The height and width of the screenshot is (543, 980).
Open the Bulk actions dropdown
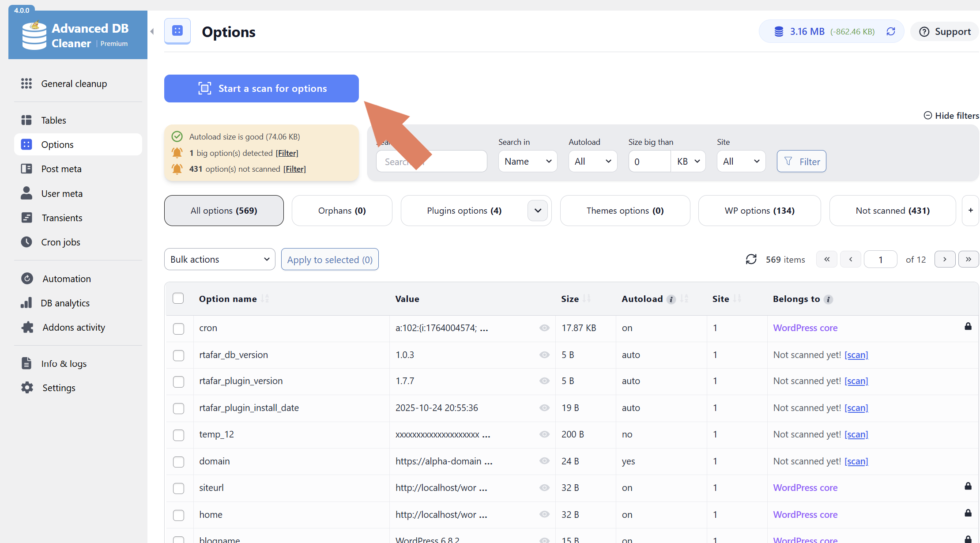pyautogui.click(x=219, y=259)
